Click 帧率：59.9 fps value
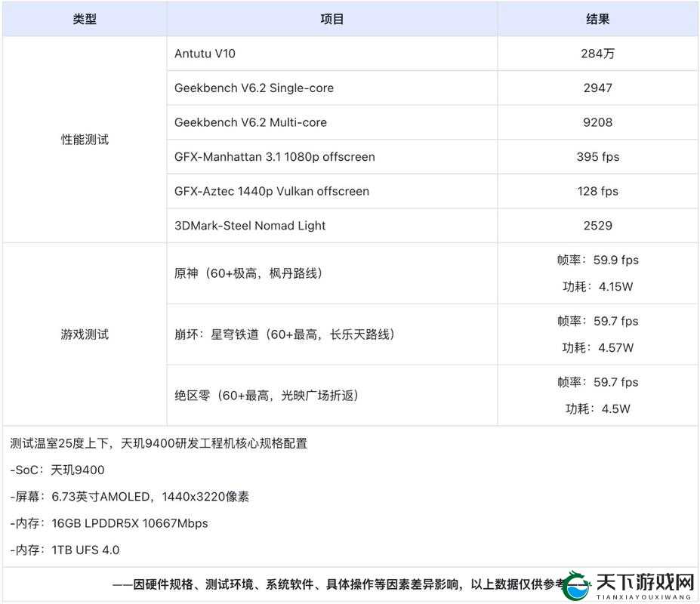 coord(597,260)
